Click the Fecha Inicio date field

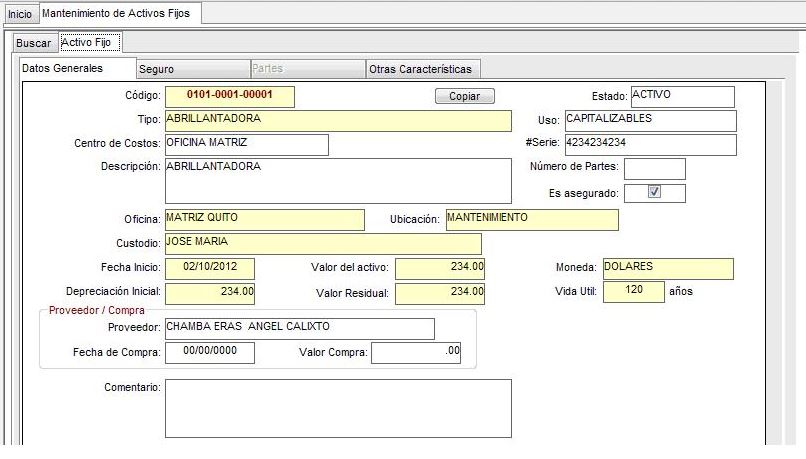209,268
